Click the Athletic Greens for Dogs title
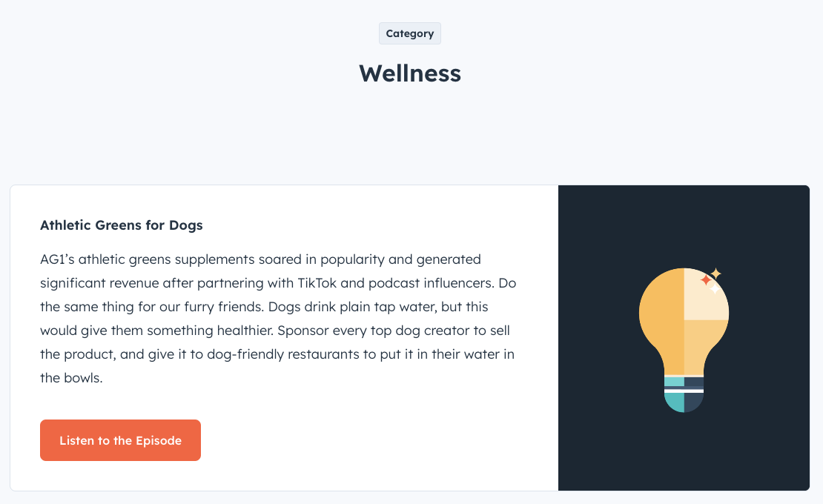The width and height of the screenshot is (823, 504). tap(121, 225)
